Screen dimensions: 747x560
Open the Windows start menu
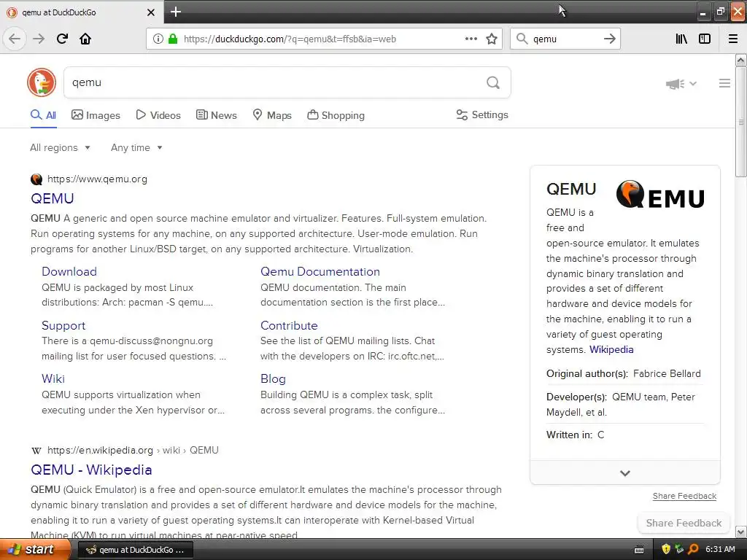coord(34,550)
